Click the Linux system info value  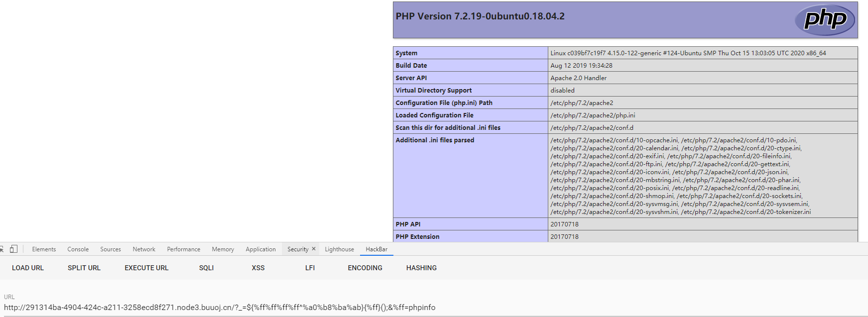point(688,53)
